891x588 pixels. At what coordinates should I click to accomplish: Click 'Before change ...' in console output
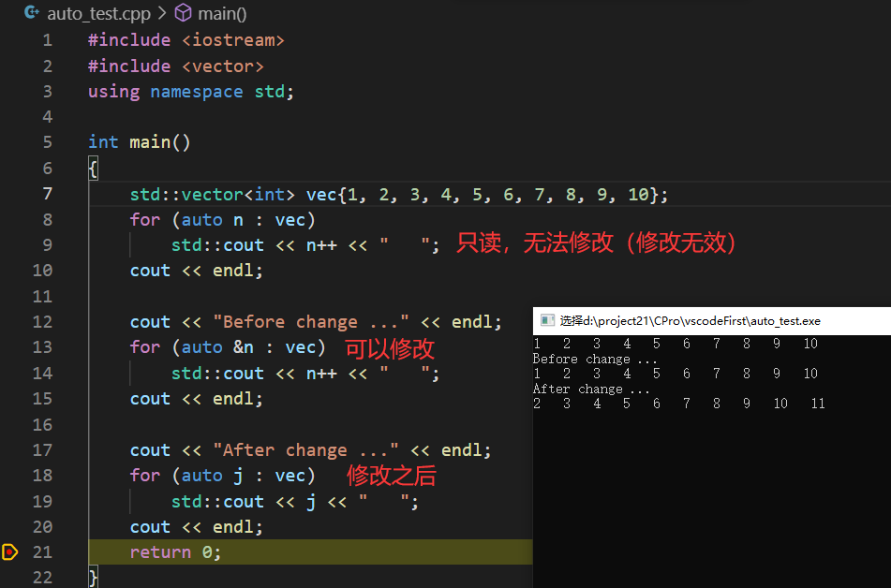point(595,359)
